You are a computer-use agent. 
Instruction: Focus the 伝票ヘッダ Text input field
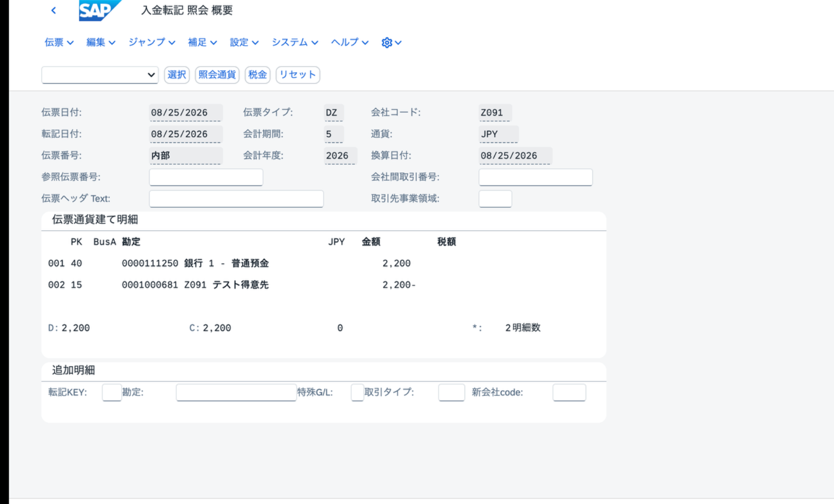click(x=236, y=198)
